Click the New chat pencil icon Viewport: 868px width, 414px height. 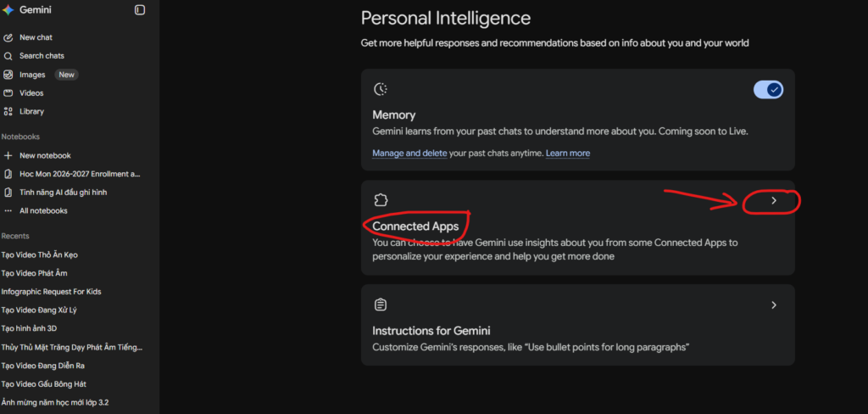tap(8, 37)
